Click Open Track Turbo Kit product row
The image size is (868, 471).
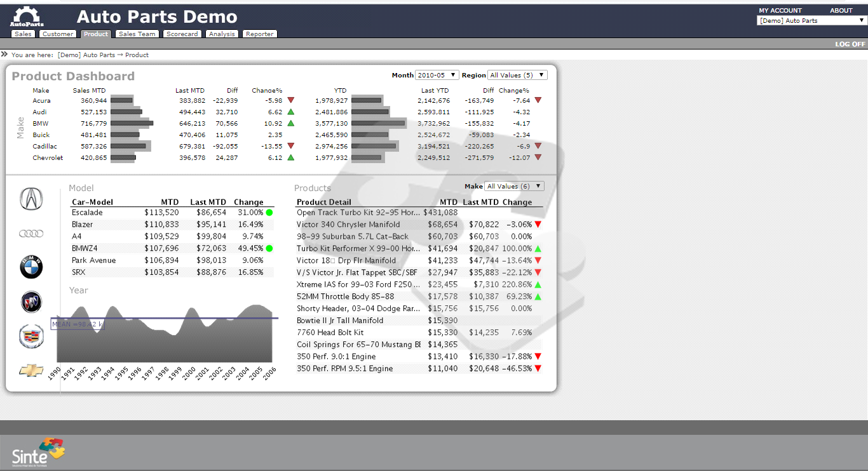pyautogui.click(x=419, y=213)
